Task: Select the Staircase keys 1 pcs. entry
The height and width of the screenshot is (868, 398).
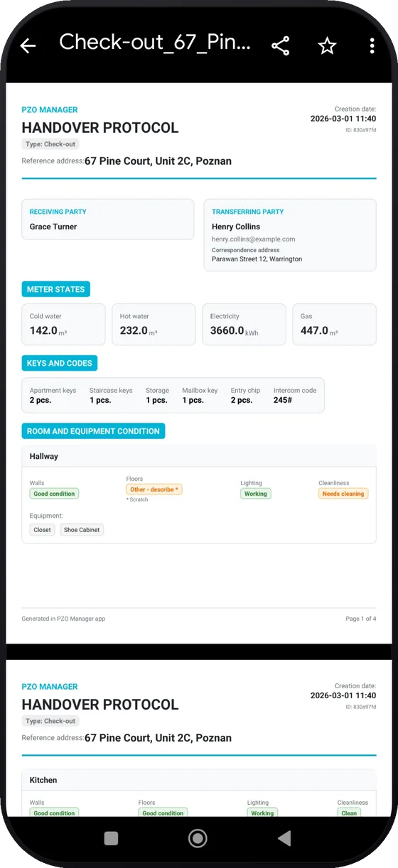Action: tap(111, 395)
